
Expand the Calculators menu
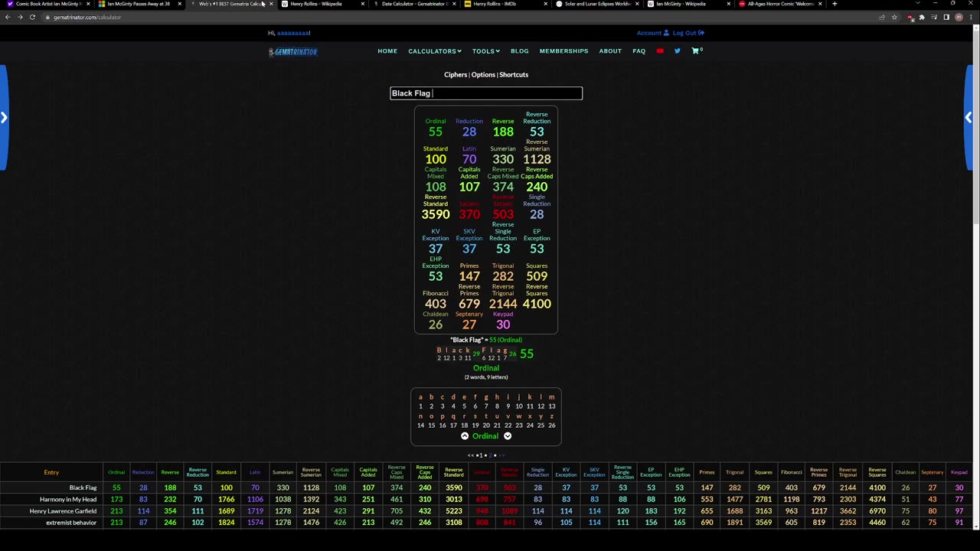pyautogui.click(x=435, y=51)
